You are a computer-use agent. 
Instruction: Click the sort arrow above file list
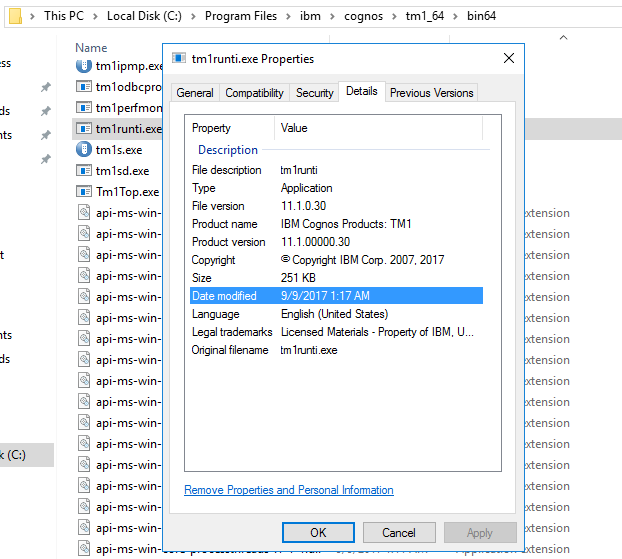click(x=563, y=38)
